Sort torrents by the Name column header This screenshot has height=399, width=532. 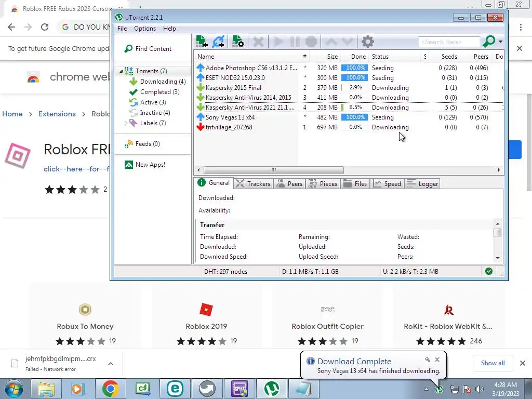point(246,57)
